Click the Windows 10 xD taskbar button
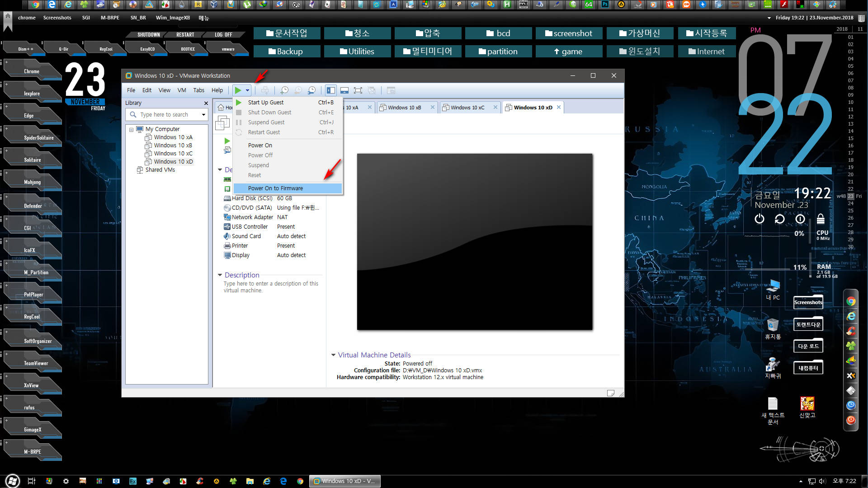Viewport: 868px width, 488px height. click(x=345, y=481)
